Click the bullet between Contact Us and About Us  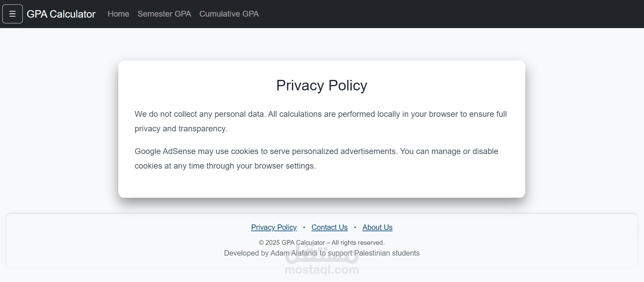click(355, 227)
